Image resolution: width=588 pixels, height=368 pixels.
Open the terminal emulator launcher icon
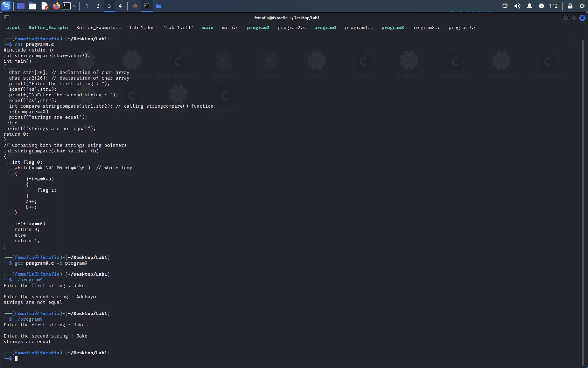(x=67, y=6)
